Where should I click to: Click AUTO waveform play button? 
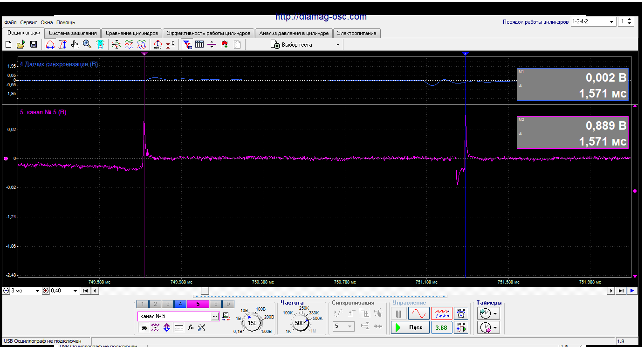click(x=461, y=327)
